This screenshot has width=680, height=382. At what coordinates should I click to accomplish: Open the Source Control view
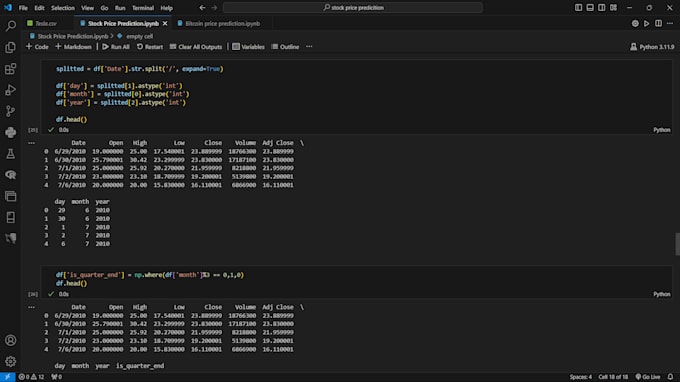click(10, 111)
